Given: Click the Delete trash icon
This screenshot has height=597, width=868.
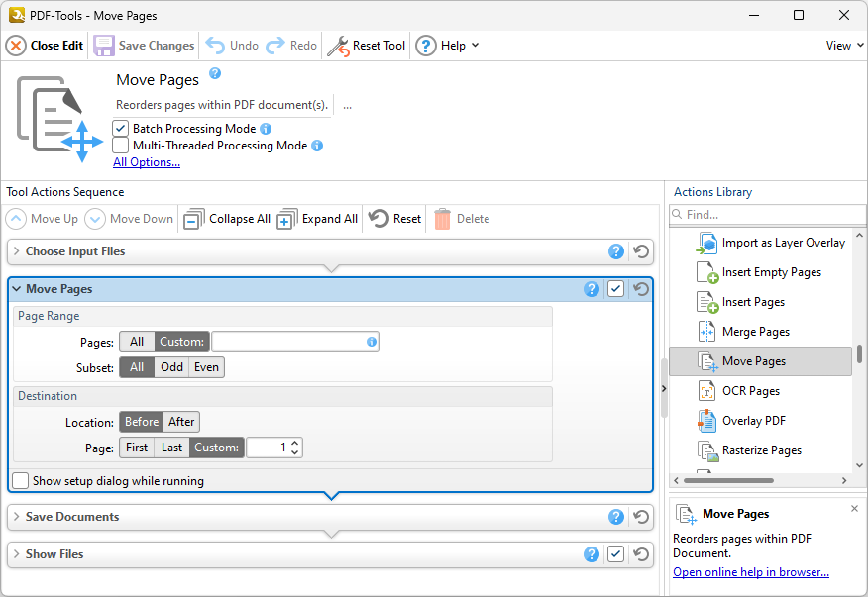Looking at the screenshot, I should pyautogui.click(x=442, y=219).
